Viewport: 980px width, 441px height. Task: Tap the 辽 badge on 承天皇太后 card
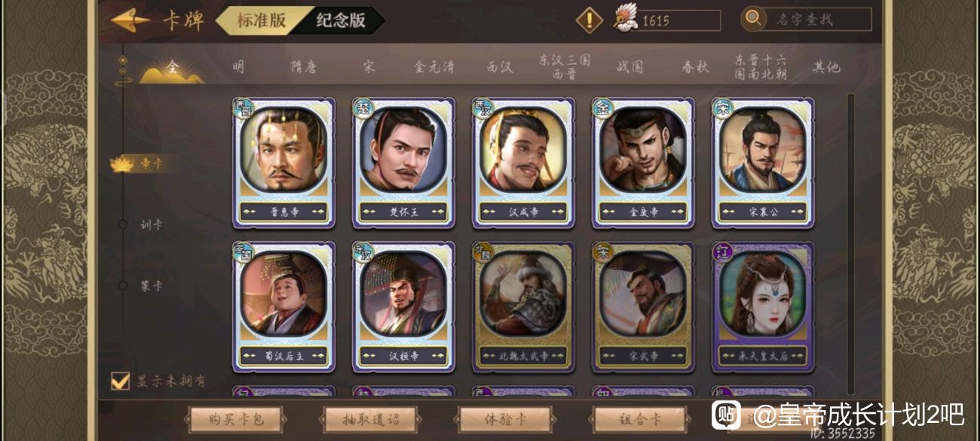(x=722, y=252)
